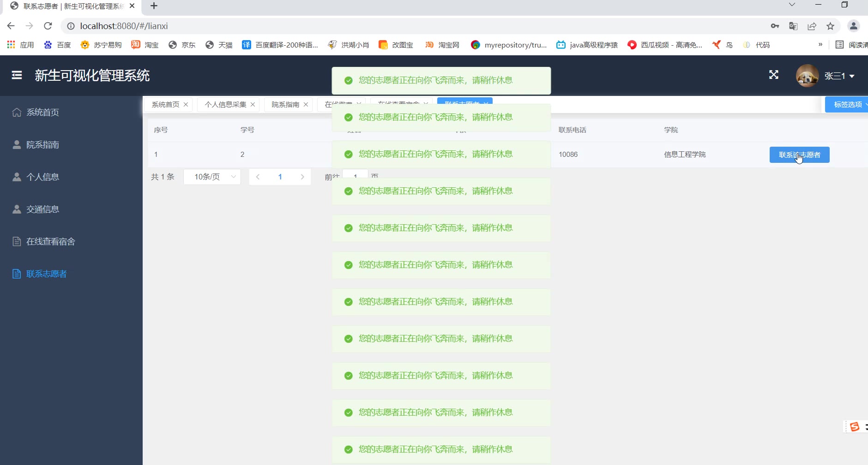Click the 学院 column header
Screen dimensions: 868x465
coord(671,130)
